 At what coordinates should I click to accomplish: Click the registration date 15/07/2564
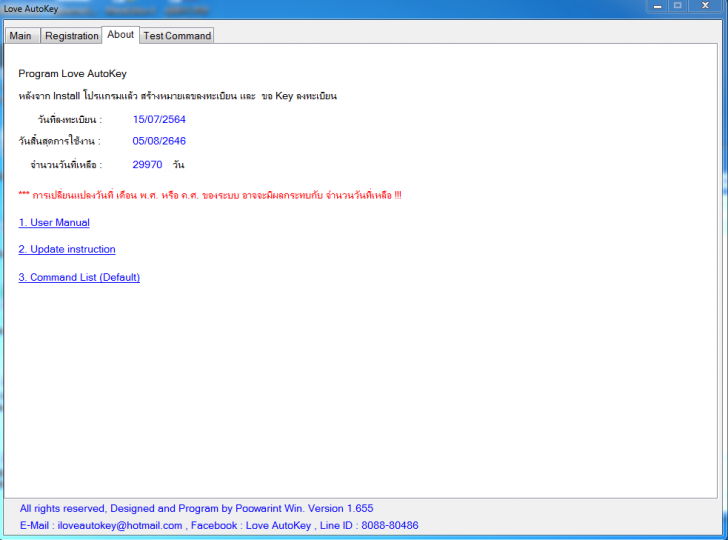point(159,119)
